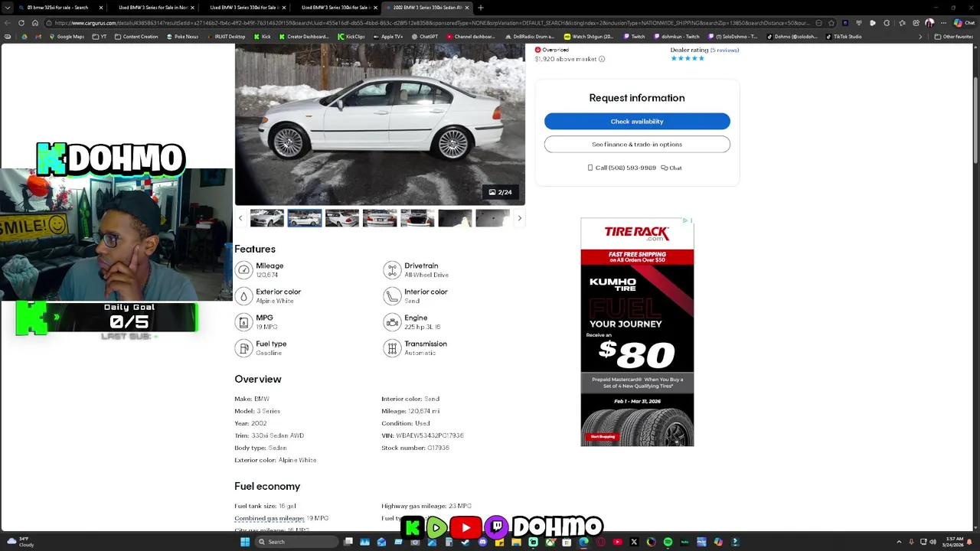Call the dealer at (508) 593-9989

coord(622,168)
